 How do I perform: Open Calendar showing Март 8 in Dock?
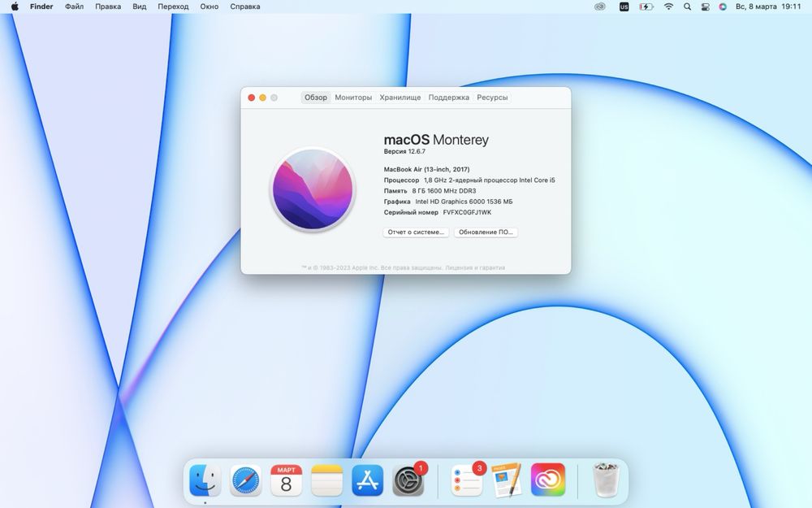[x=286, y=480]
